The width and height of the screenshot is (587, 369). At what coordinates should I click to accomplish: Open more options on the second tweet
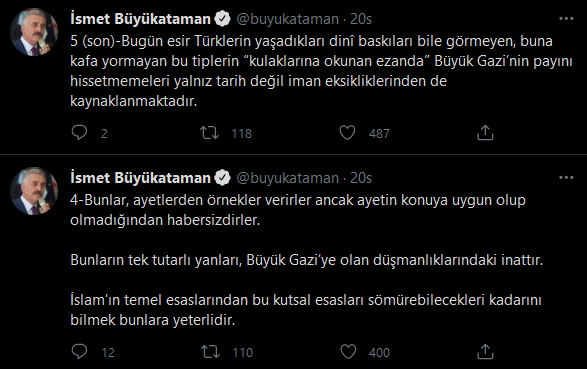566,178
